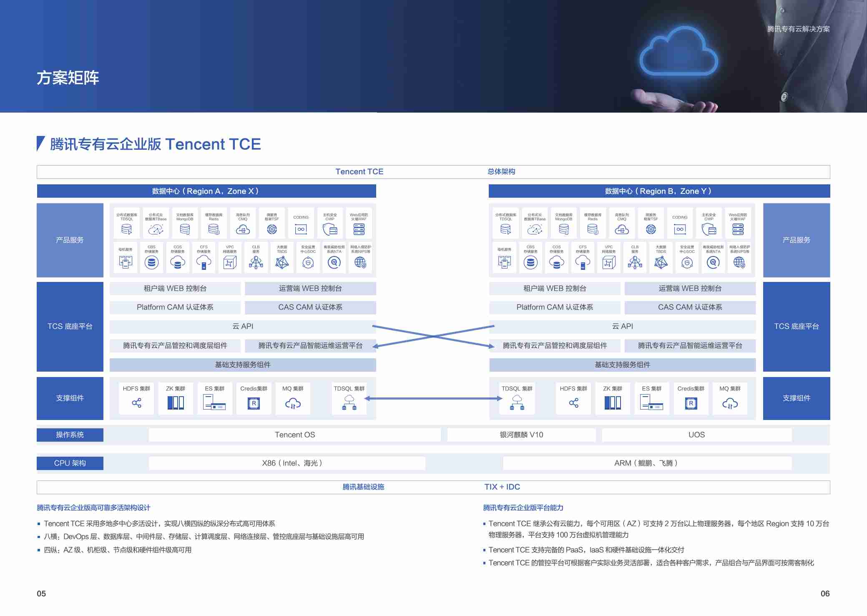Image resolution: width=867 pixels, height=616 pixels.
Task: Click the 操作系统 label
Action: coord(70,435)
